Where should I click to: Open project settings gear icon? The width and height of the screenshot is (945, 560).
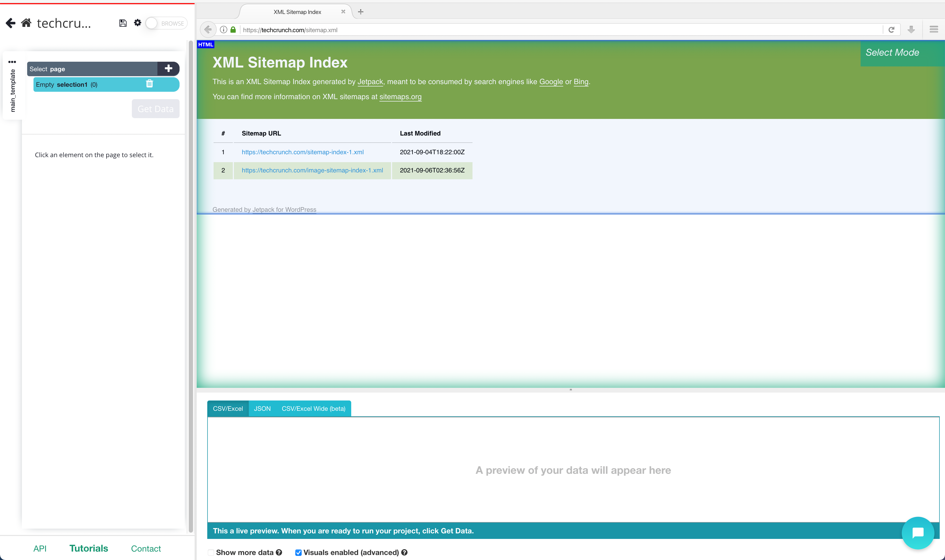tap(137, 23)
